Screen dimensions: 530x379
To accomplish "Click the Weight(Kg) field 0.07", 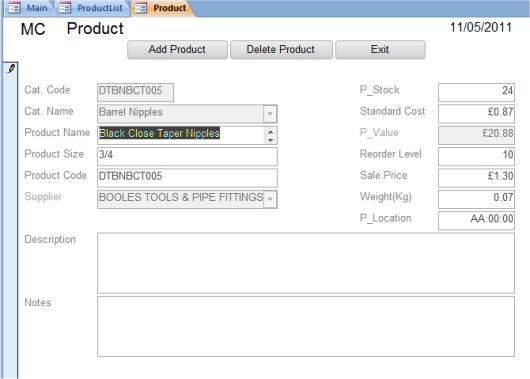I will (x=476, y=199).
